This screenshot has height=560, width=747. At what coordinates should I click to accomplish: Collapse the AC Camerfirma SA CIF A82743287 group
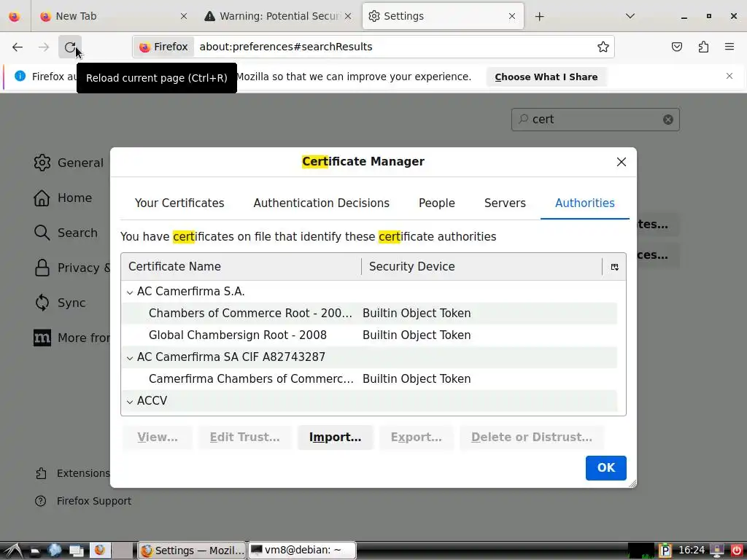(x=130, y=358)
